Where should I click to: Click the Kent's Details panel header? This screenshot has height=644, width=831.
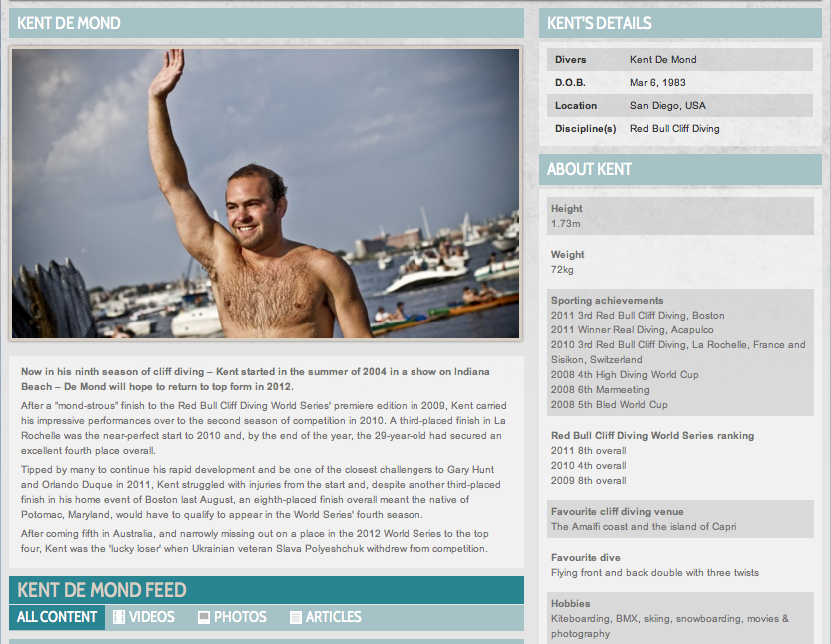point(680,23)
